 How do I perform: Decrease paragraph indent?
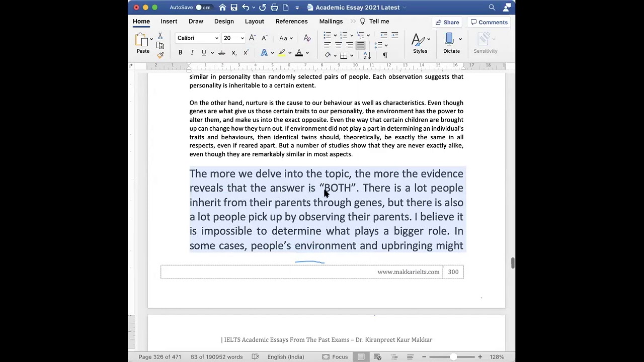(x=383, y=35)
